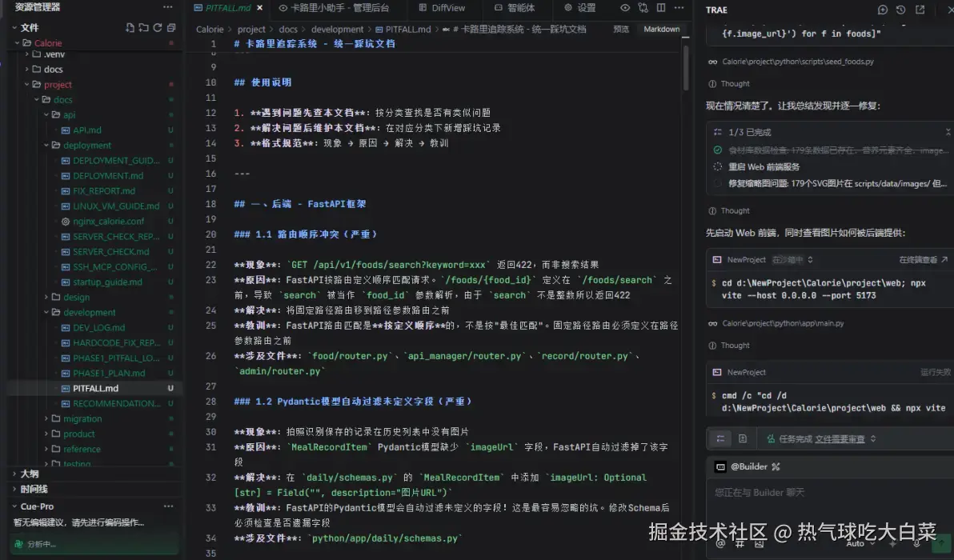Create a new folder in explorer
The width and height of the screenshot is (954, 560).
(143, 27)
